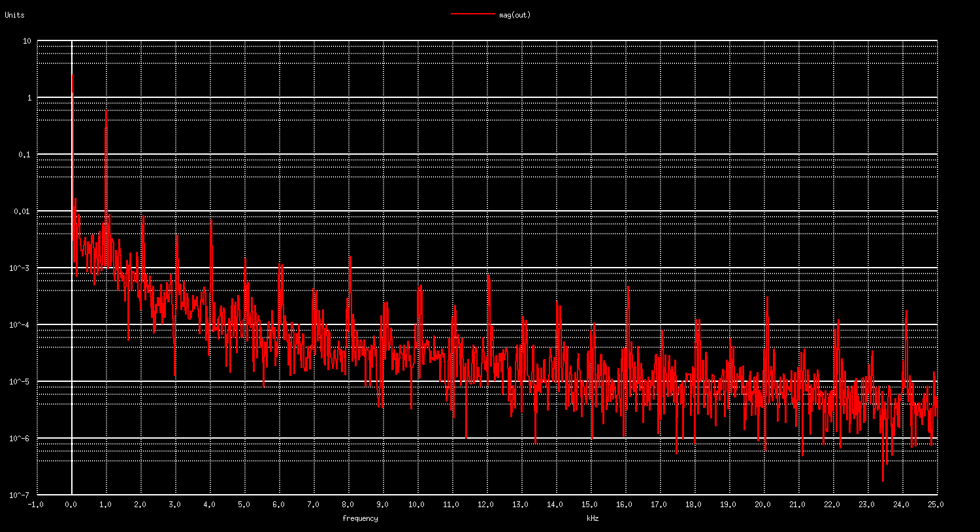Click the x-axis tick label 7.0
980x532 pixels.
point(314,505)
